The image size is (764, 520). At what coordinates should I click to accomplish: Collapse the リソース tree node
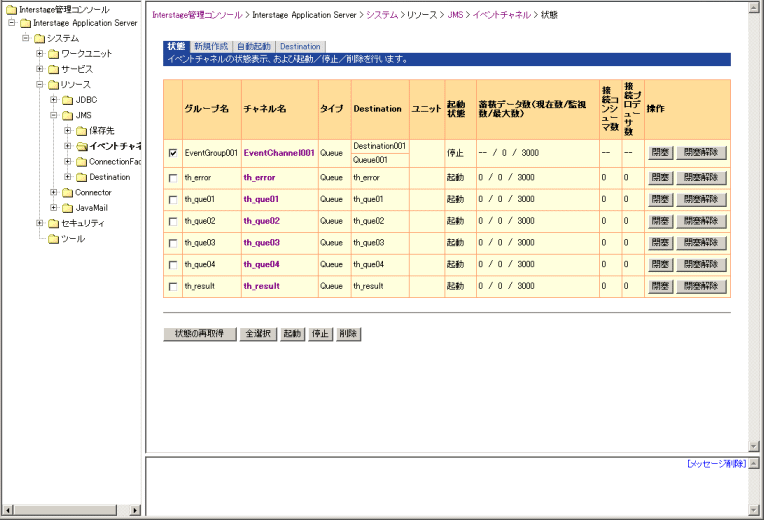tap(40, 85)
